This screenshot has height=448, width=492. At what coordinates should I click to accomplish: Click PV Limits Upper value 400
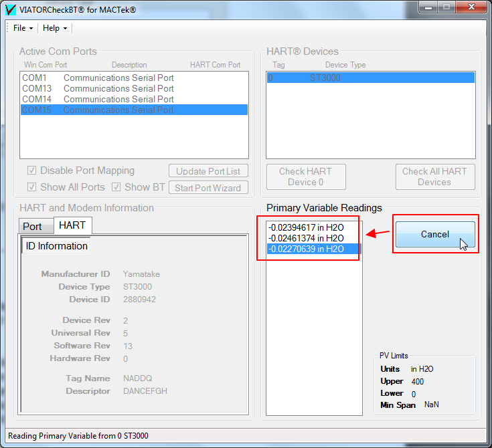[418, 382]
